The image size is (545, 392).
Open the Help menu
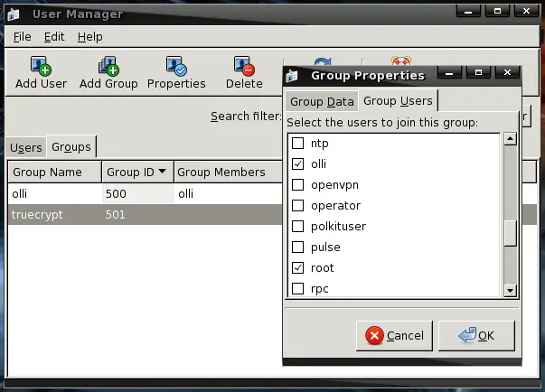pyautogui.click(x=90, y=37)
